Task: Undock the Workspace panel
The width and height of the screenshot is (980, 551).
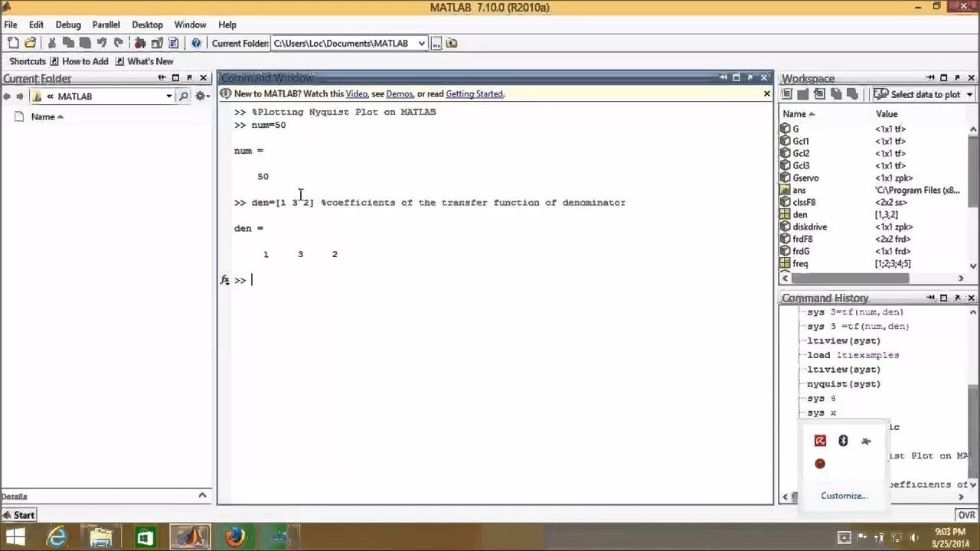Action: point(958,78)
